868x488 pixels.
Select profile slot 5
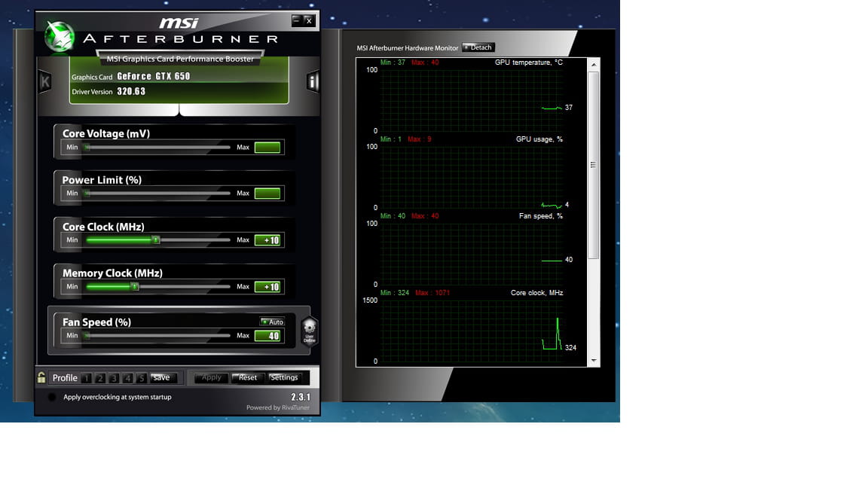tap(142, 379)
